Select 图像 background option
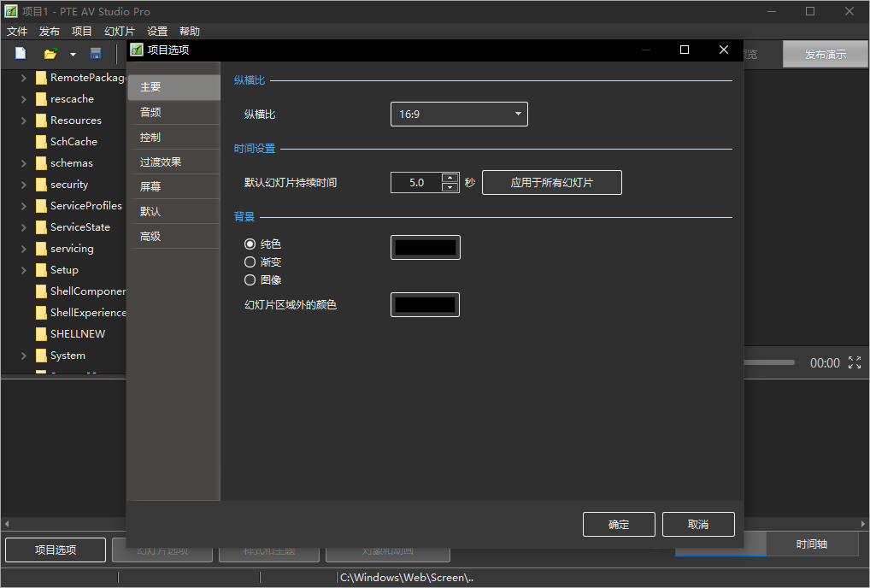The height and width of the screenshot is (588, 870). tap(249, 279)
